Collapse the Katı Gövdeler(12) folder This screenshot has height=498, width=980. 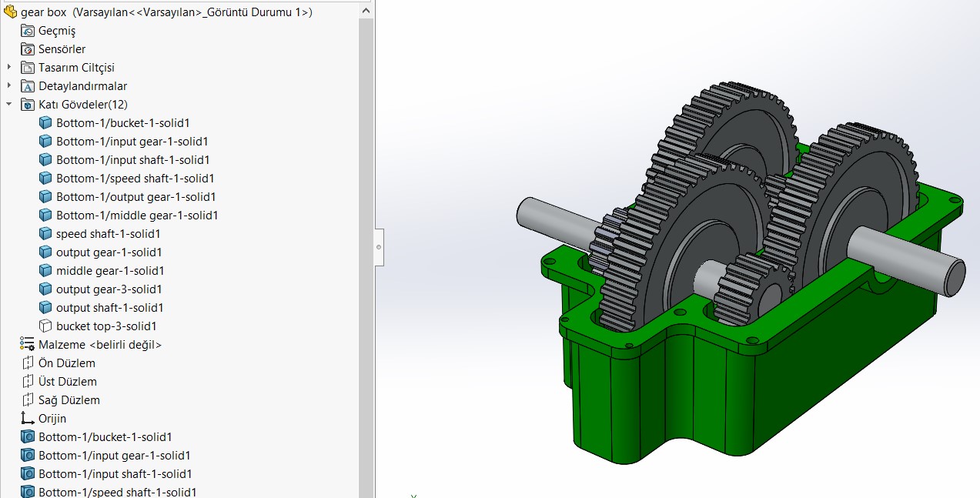pyautogui.click(x=9, y=105)
